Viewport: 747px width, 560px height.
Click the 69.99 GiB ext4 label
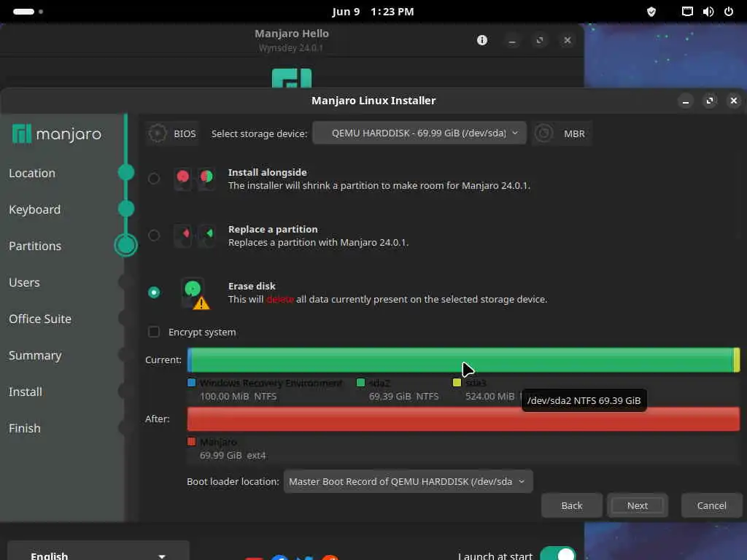pyautogui.click(x=233, y=455)
